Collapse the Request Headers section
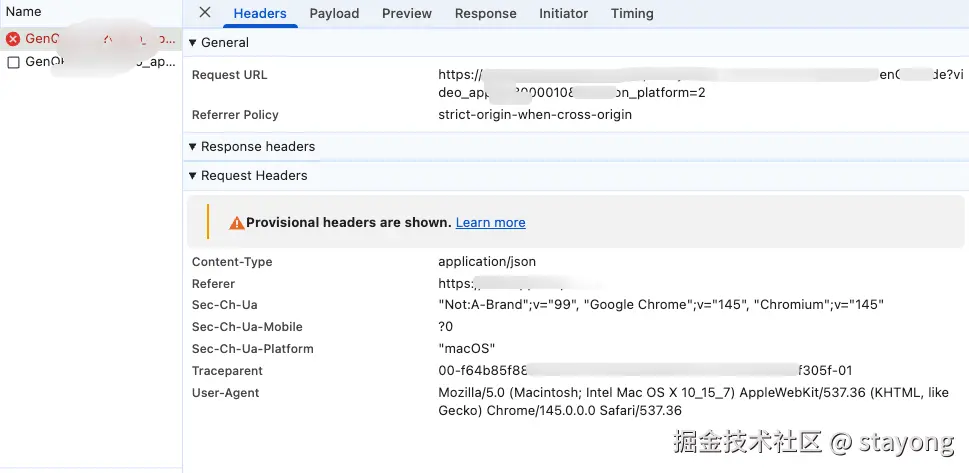Screen dimensions: 969x473 coord(194,176)
